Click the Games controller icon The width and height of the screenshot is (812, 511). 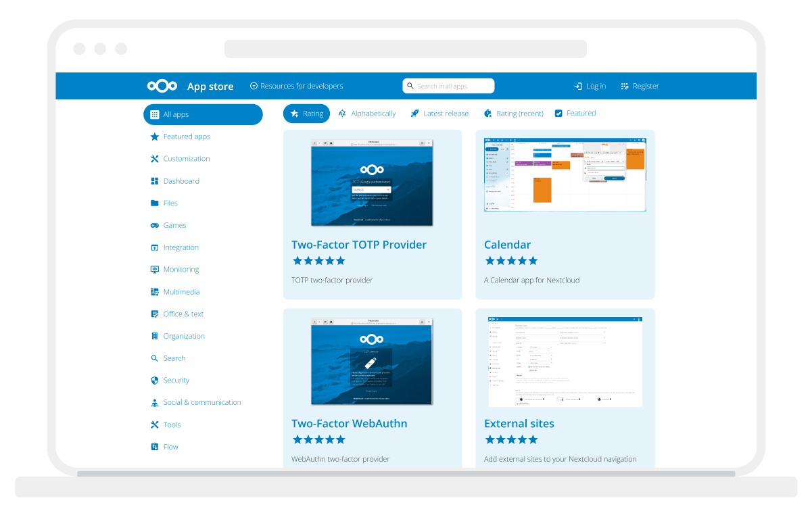(x=155, y=225)
